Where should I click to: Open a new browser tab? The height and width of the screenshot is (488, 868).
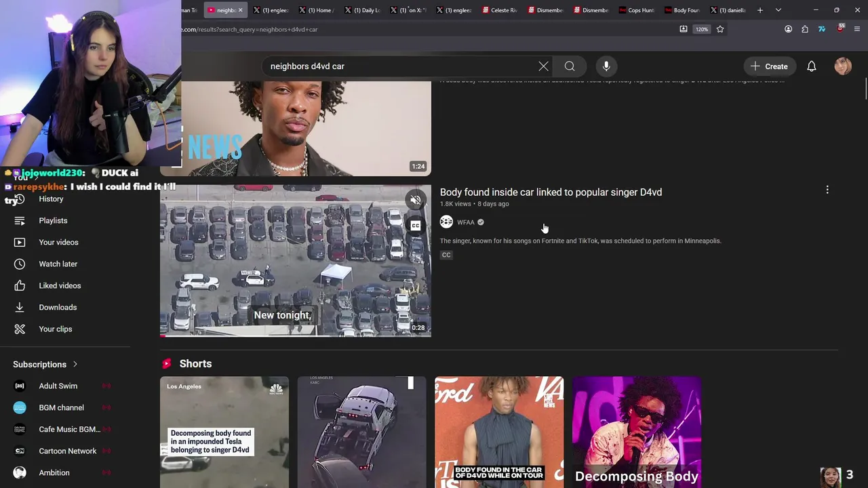[759, 10]
